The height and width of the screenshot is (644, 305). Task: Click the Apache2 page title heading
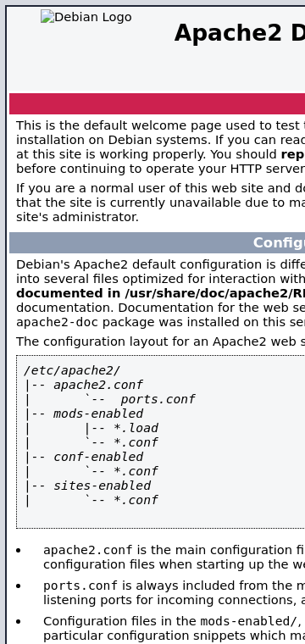tap(240, 33)
